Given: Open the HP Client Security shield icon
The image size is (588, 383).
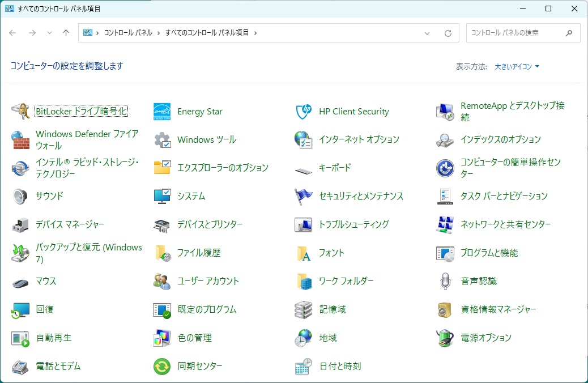Looking at the screenshot, I should pyautogui.click(x=304, y=112).
